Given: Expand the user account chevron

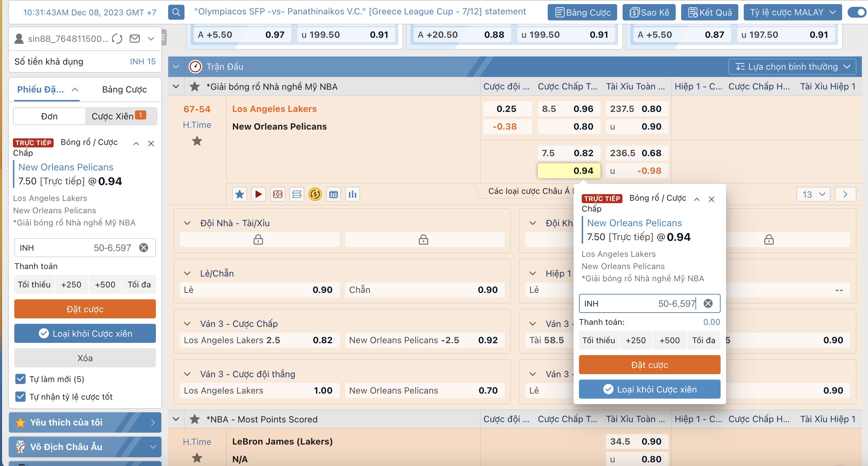Looking at the screenshot, I should point(151,39).
